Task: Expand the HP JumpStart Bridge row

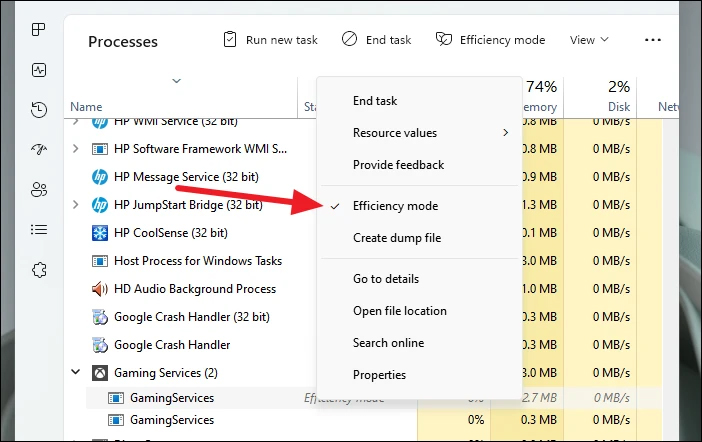Action: (x=76, y=205)
